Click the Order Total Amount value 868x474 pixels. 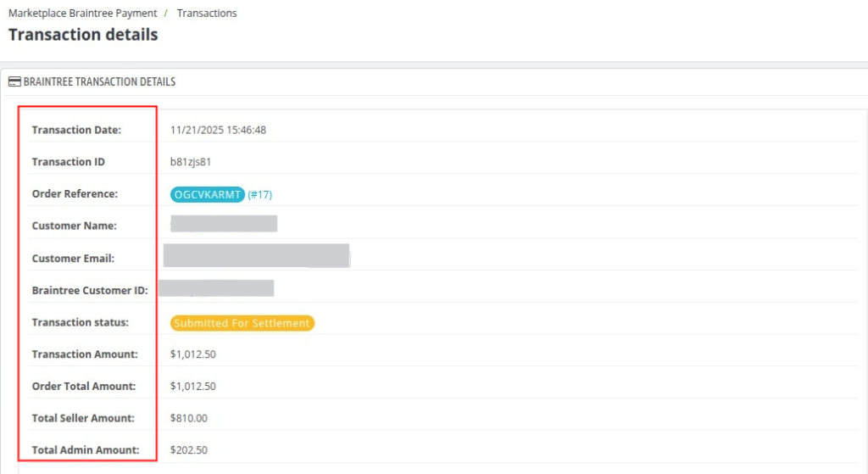click(x=192, y=387)
